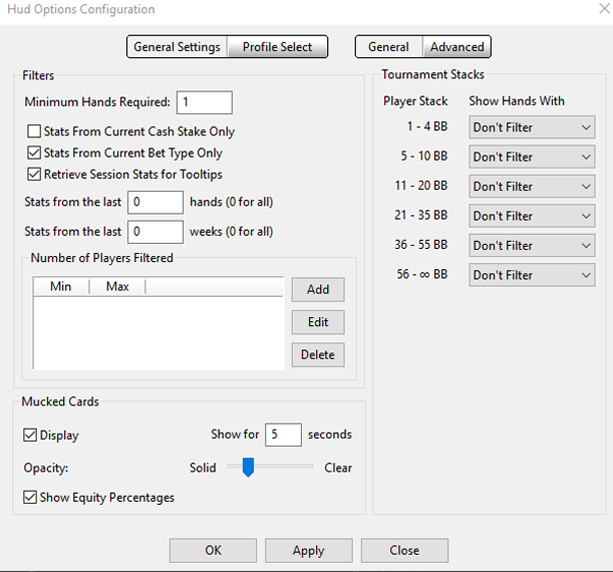The width and height of the screenshot is (613, 572).
Task: Switch to the Advanced tab
Action: click(x=457, y=47)
